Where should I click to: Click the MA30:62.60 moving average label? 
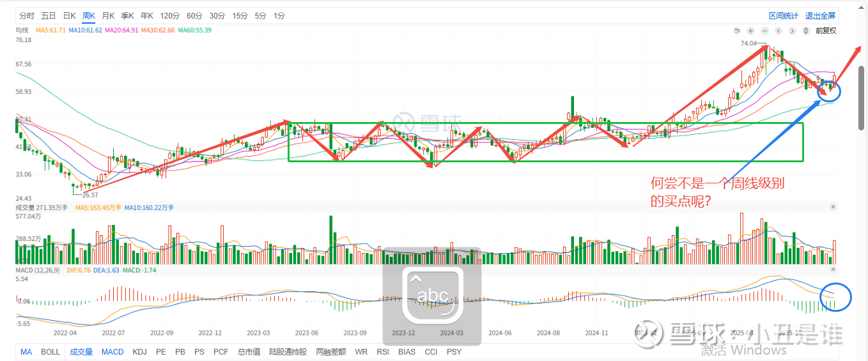click(158, 30)
